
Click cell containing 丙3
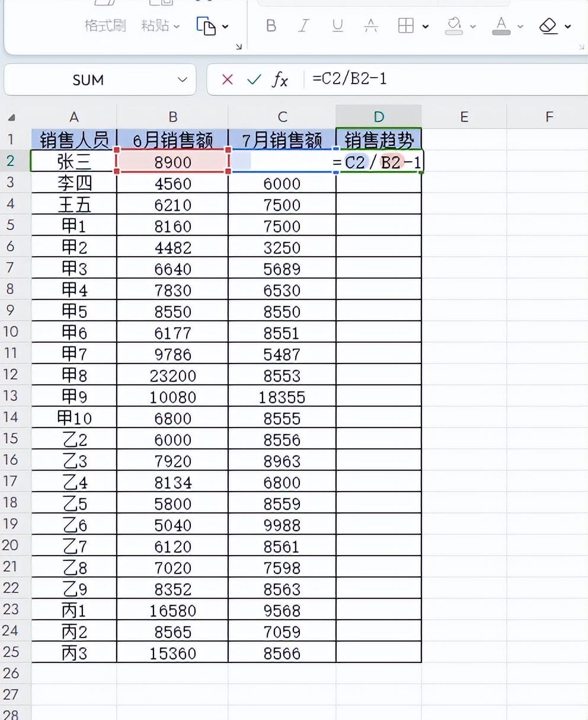click(73, 653)
